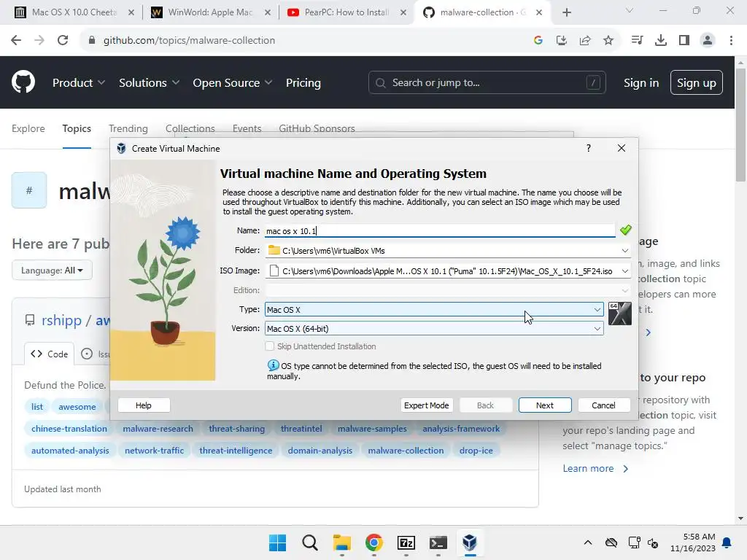Switch to Chrome in the taskbar
The image size is (747, 560).
pos(374,542)
